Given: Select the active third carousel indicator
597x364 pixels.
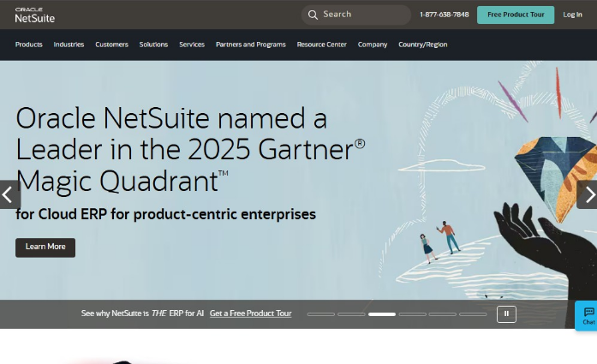Looking at the screenshot, I should pos(382,314).
